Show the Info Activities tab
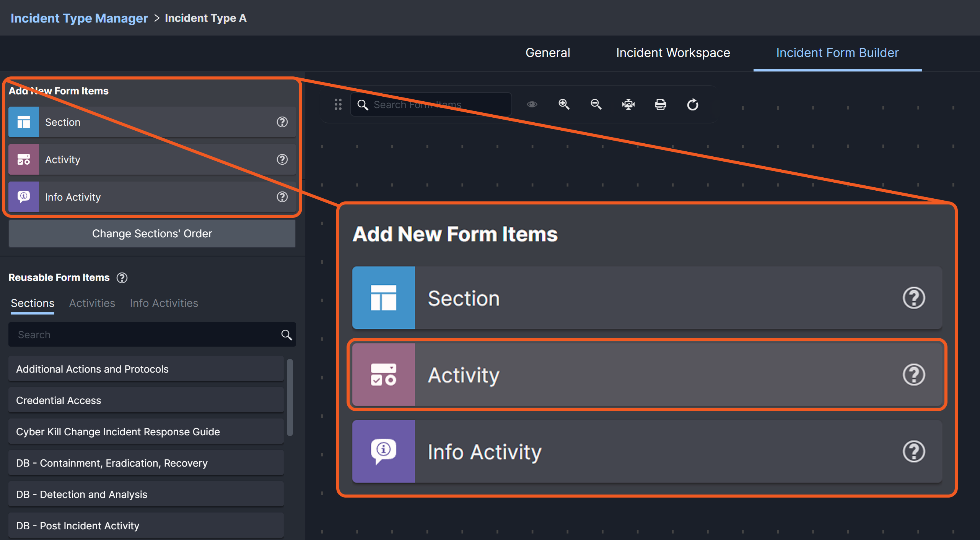Viewport: 980px width, 540px height. coord(164,303)
